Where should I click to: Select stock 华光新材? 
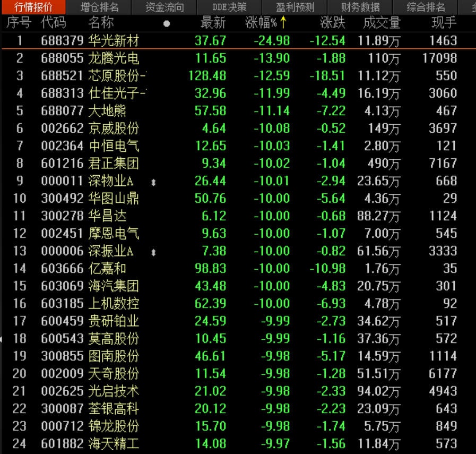click(x=114, y=41)
